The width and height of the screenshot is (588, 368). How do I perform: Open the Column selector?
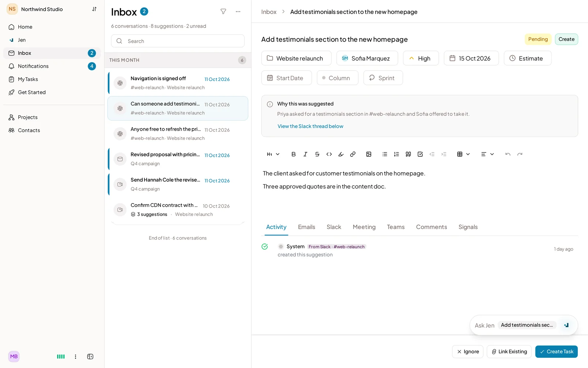337,78
